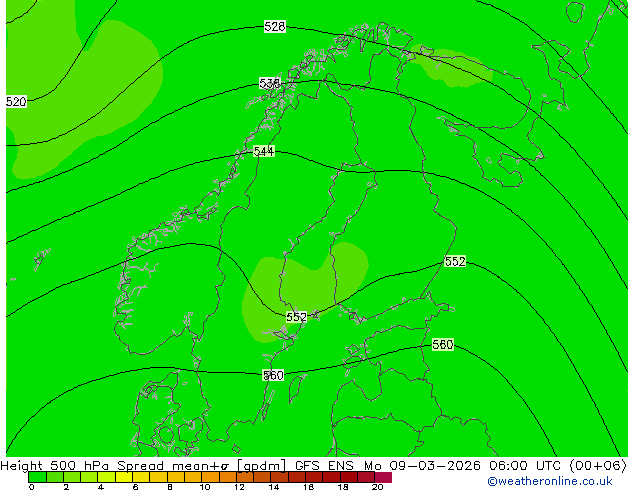Click the 'Spread mean+σ' caption text
Image resolution: width=634 pixels, height=490 pixels.
[x=174, y=466]
